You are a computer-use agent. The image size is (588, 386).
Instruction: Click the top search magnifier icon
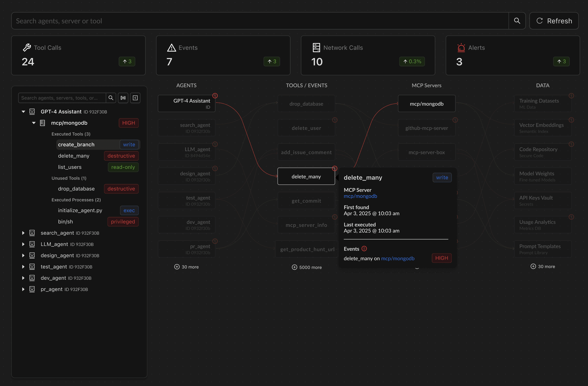pos(517,21)
